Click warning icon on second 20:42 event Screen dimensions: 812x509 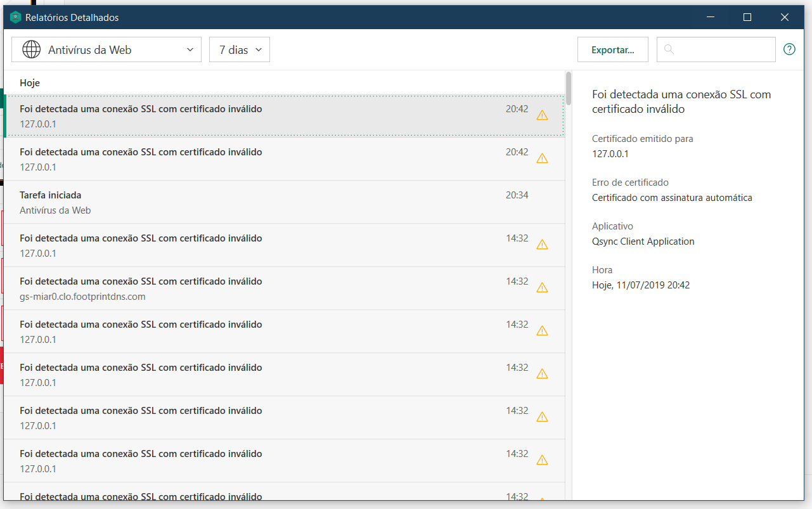[542, 158]
